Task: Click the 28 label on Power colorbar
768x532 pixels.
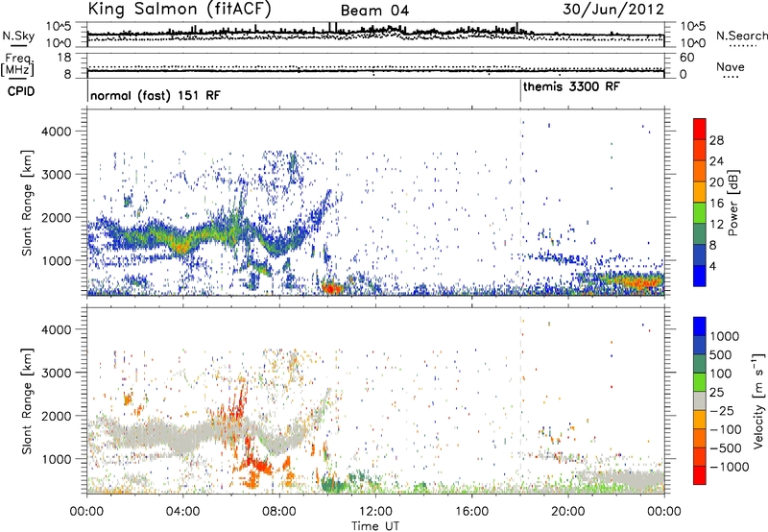Action: click(x=716, y=140)
